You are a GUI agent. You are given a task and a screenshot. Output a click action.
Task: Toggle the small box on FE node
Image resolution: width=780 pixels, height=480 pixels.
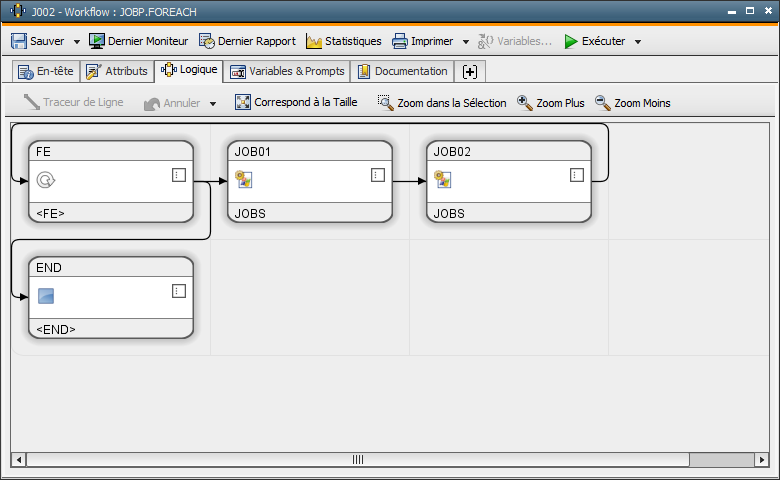point(179,175)
